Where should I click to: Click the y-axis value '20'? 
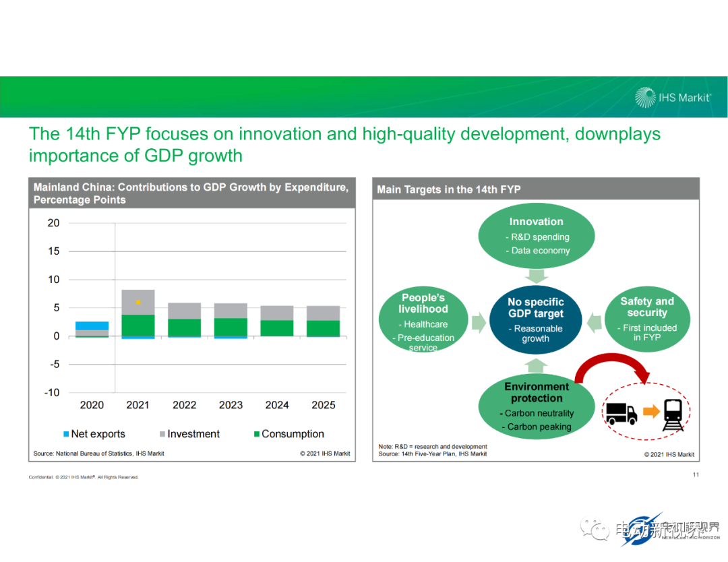click(x=53, y=223)
